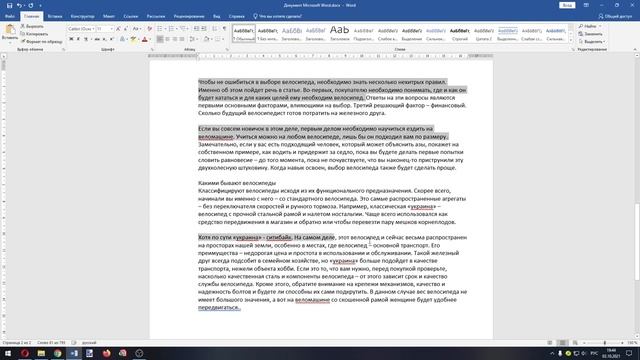Increase indent of the paragraph
This screenshot has width=640, height=360.
204,29
